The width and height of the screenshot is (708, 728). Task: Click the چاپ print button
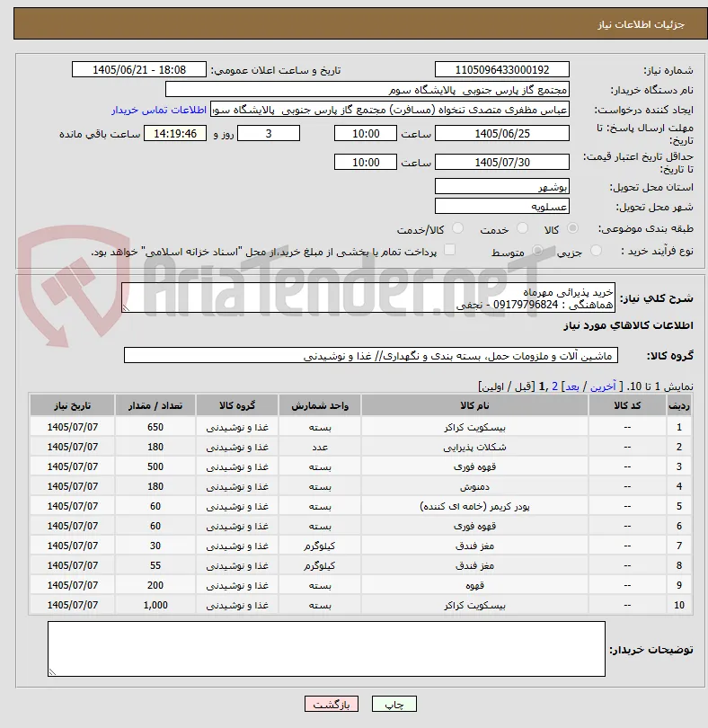[x=394, y=704]
